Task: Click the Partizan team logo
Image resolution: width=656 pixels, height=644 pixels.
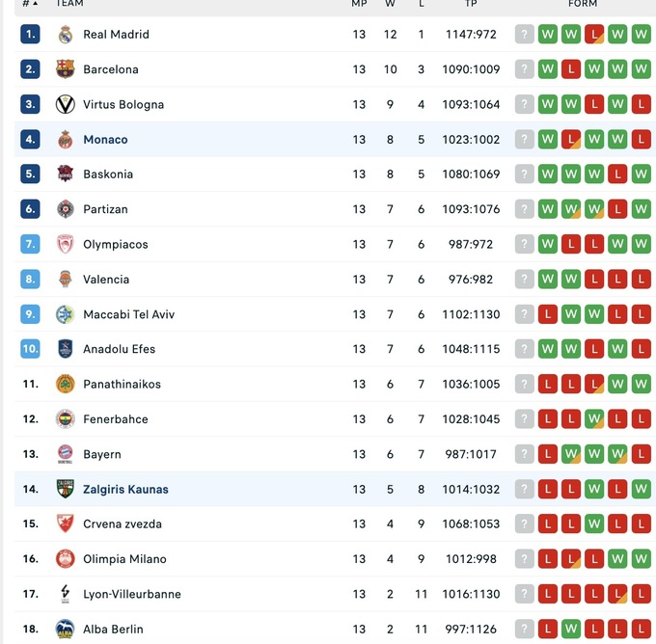Action: pos(65,209)
